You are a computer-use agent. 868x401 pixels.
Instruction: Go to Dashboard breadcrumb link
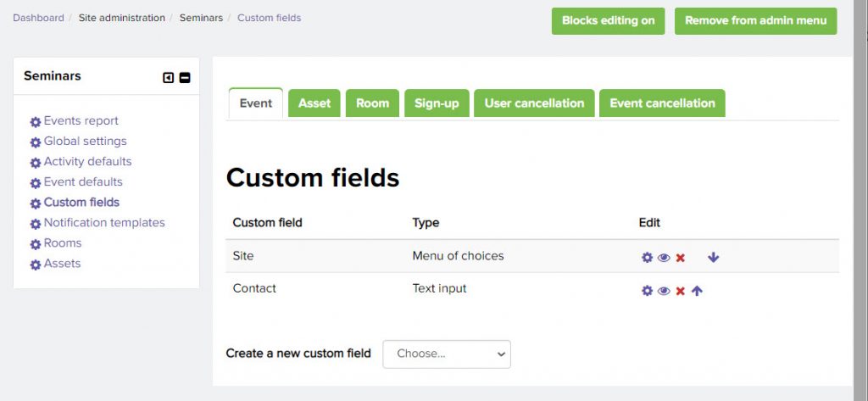(38, 18)
